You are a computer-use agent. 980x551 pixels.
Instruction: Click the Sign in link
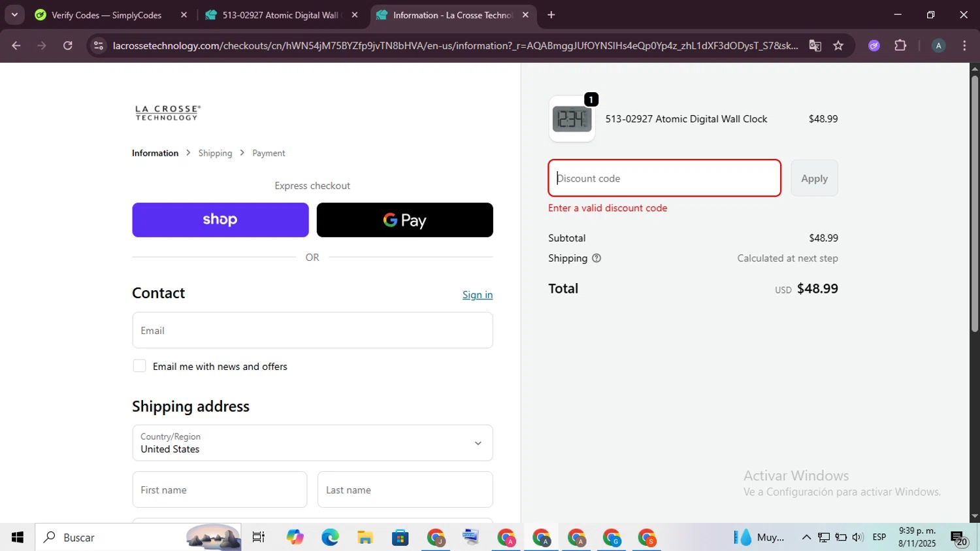tap(478, 295)
